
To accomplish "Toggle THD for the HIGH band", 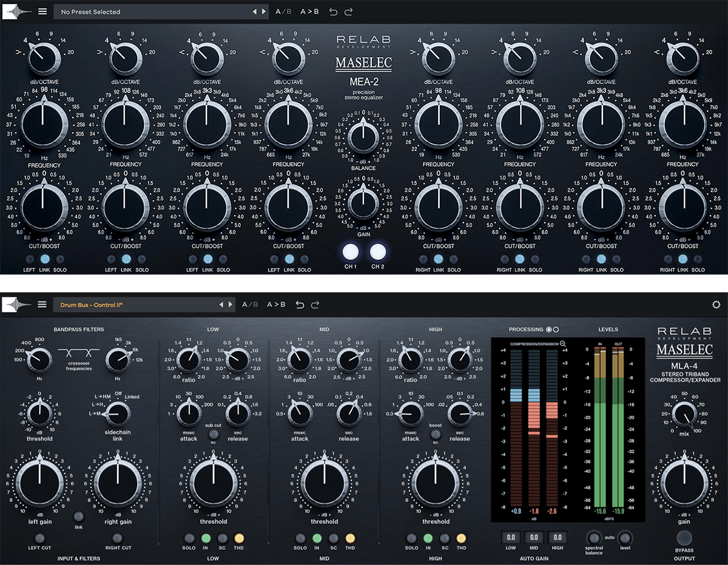I will [461, 538].
